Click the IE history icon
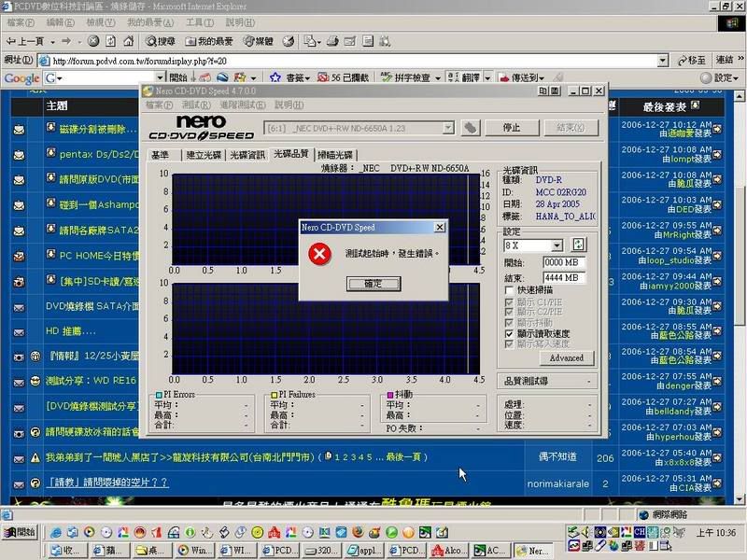747x560 pixels. (289, 41)
